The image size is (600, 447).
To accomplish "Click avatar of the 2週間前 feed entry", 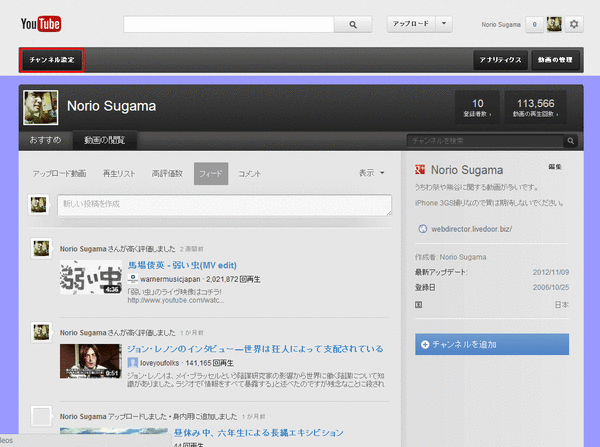I will tap(41, 248).
